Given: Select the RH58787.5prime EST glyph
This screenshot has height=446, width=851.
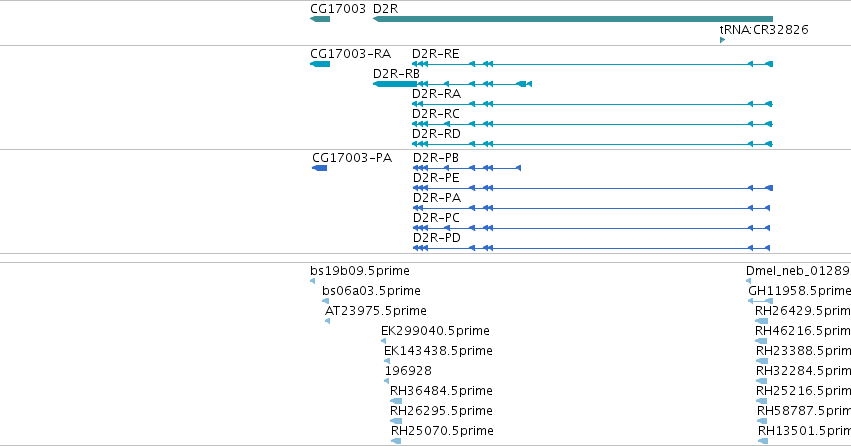Looking at the screenshot, I should (762, 421).
